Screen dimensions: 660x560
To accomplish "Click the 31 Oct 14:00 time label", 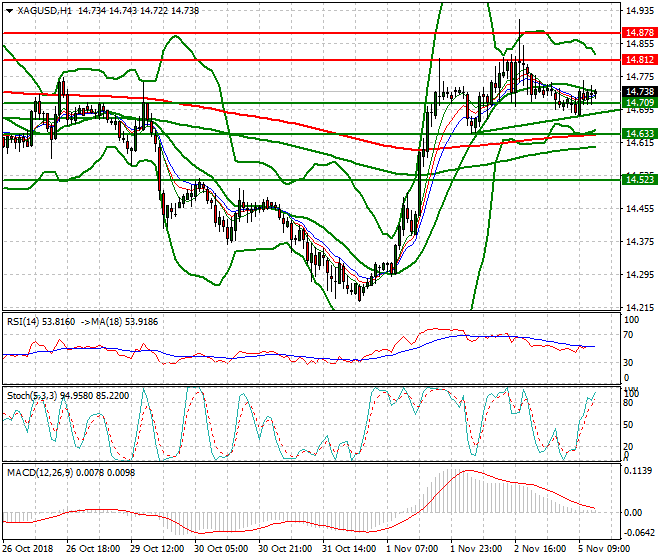I will pyautogui.click(x=349, y=549).
